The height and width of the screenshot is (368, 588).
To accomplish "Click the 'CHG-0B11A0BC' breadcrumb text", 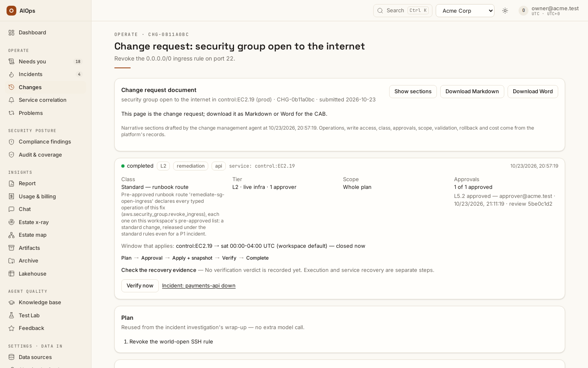I will tap(169, 35).
